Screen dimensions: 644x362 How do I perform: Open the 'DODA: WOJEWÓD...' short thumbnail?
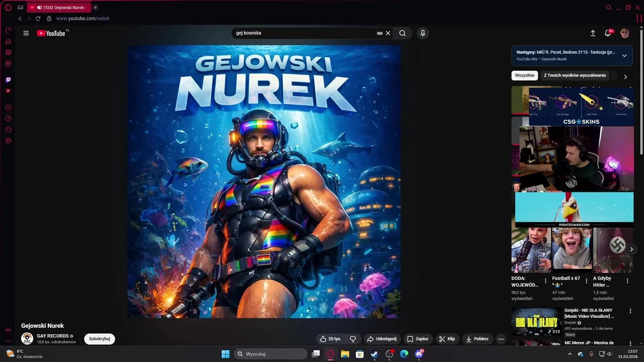coord(531,250)
